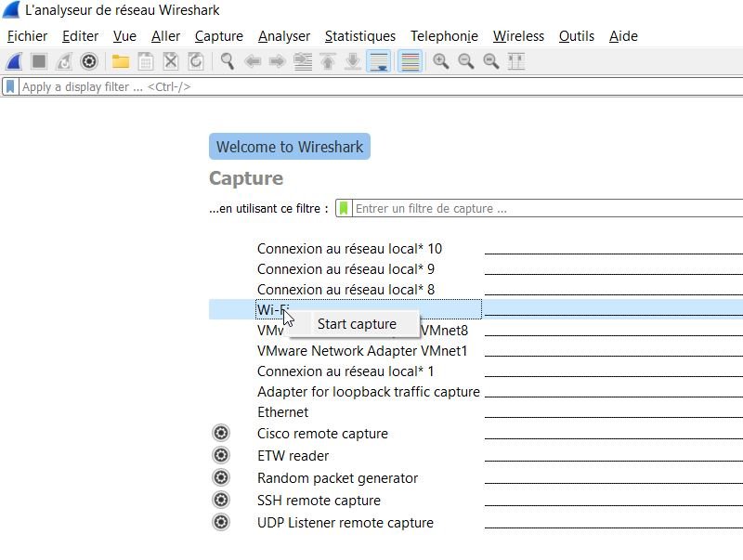Find a packet magnifier icon
The height and width of the screenshot is (560, 743).
pos(228,61)
